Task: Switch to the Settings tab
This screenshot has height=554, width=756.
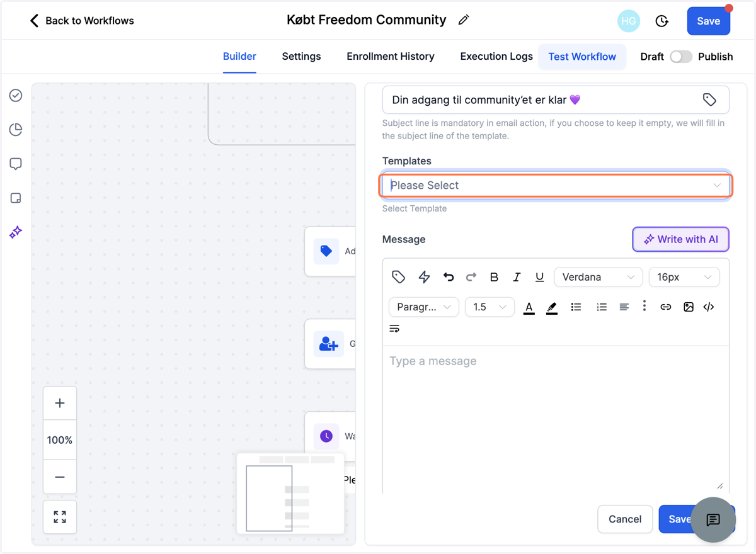Action: tap(301, 57)
